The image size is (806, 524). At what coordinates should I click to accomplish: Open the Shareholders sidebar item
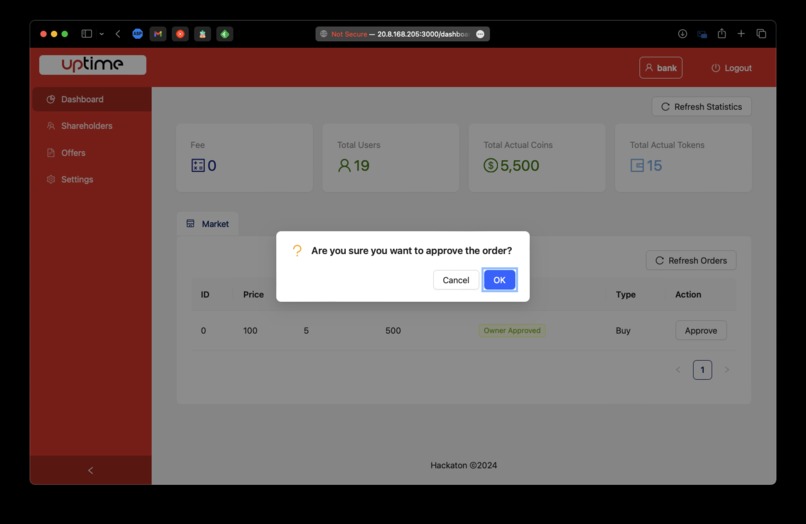(91, 126)
